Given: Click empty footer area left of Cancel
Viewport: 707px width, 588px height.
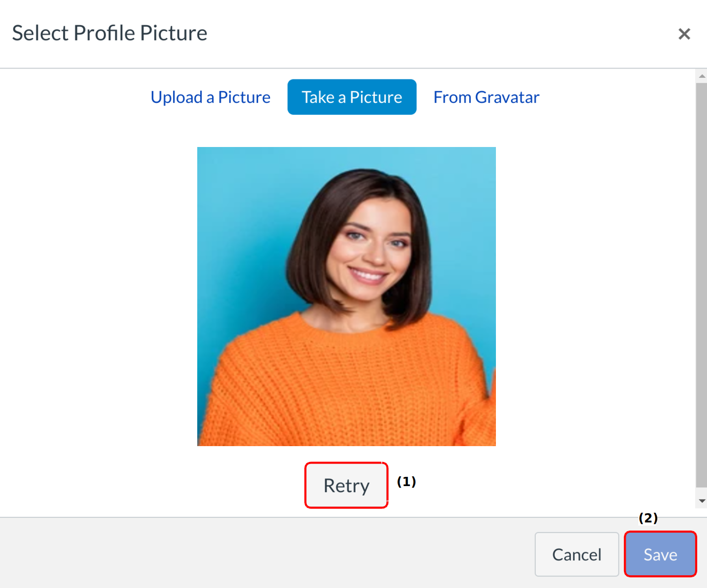Looking at the screenshot, I should [x=256, y=553].
